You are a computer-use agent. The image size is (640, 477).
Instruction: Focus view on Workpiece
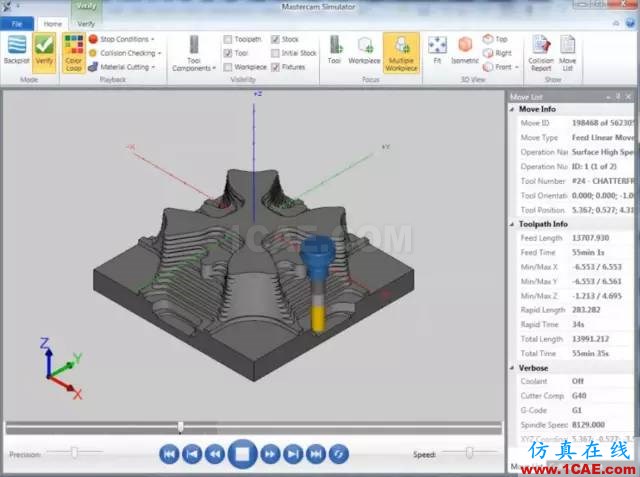pyautogui.click(x=364, y=50)
